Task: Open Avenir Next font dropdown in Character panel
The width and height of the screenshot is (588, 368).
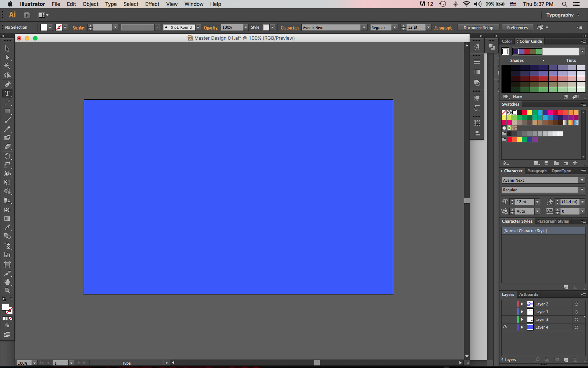Action: coord(582,180)
